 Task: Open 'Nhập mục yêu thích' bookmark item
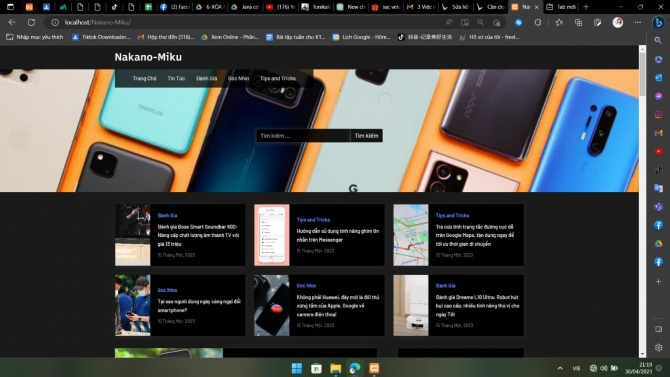point(35,37)
